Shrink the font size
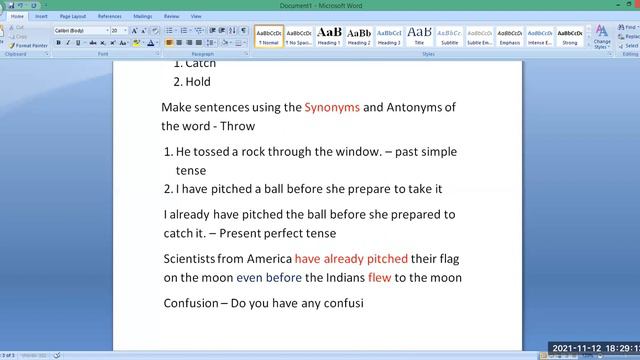Image resolution: width=640 pixels, height=360 pixels. point(143,31)
